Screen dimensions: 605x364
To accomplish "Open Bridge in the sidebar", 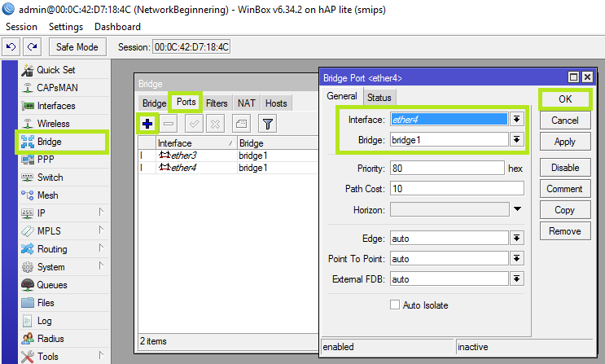I will [x=62, y=142].
